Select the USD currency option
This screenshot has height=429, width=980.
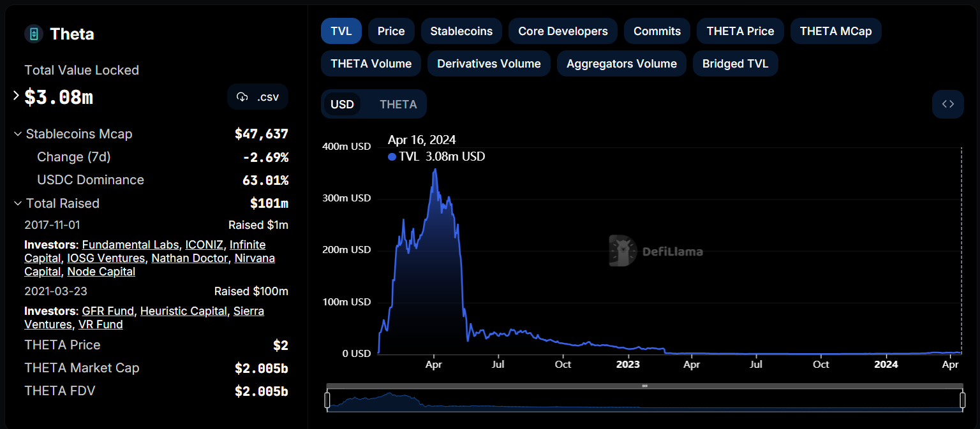(343, 103)
